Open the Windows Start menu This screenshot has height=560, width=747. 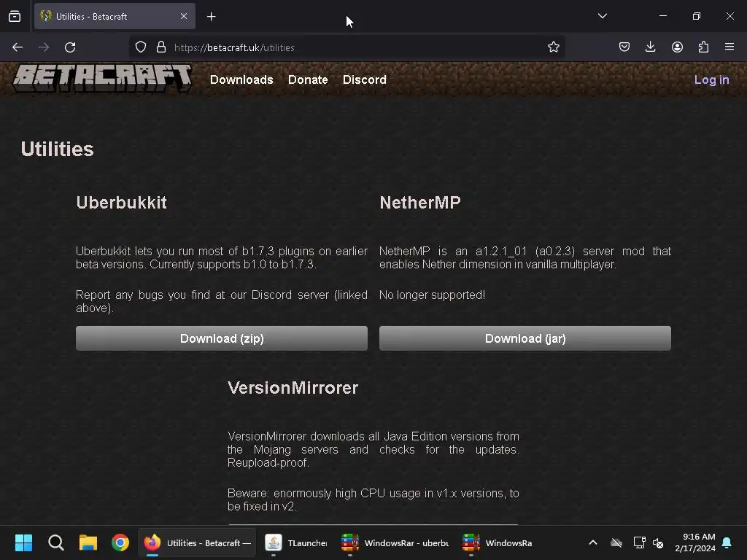point(23,542)
